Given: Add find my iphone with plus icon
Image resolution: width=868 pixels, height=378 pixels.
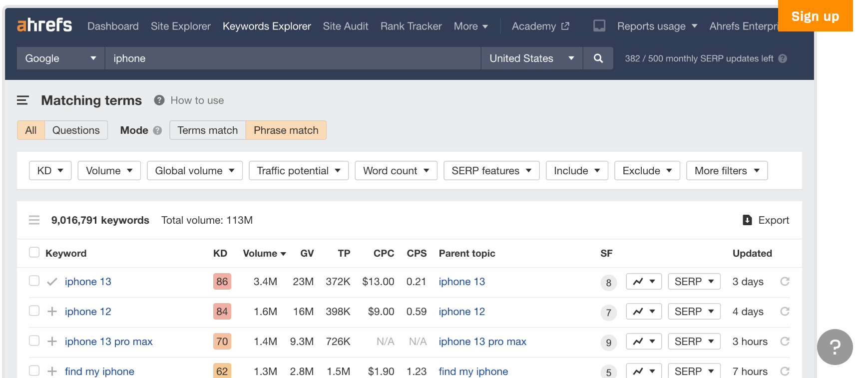Looking at the screenshot, I should [x=52, y=372].
